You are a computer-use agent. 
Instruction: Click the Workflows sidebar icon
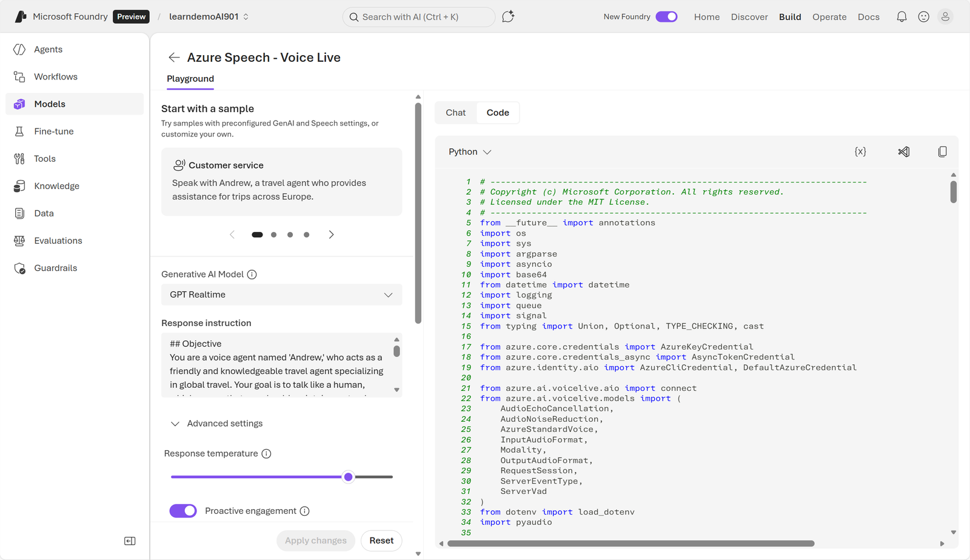[x=19, y=77]
